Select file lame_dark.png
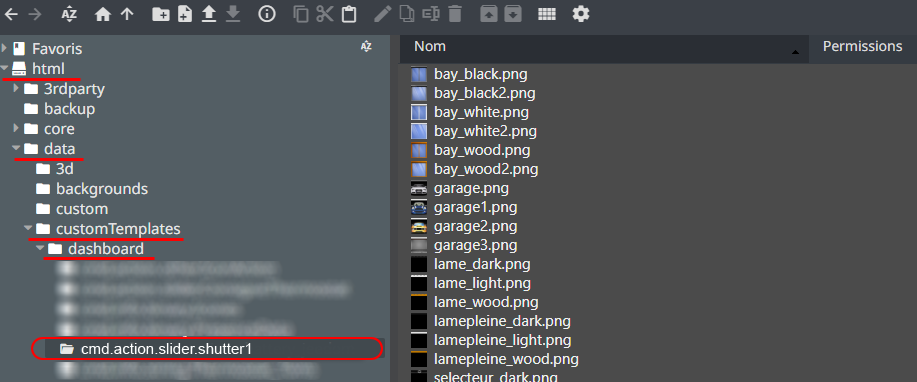The width and height of the screenshot is (917, 382). tap(482, 264)
